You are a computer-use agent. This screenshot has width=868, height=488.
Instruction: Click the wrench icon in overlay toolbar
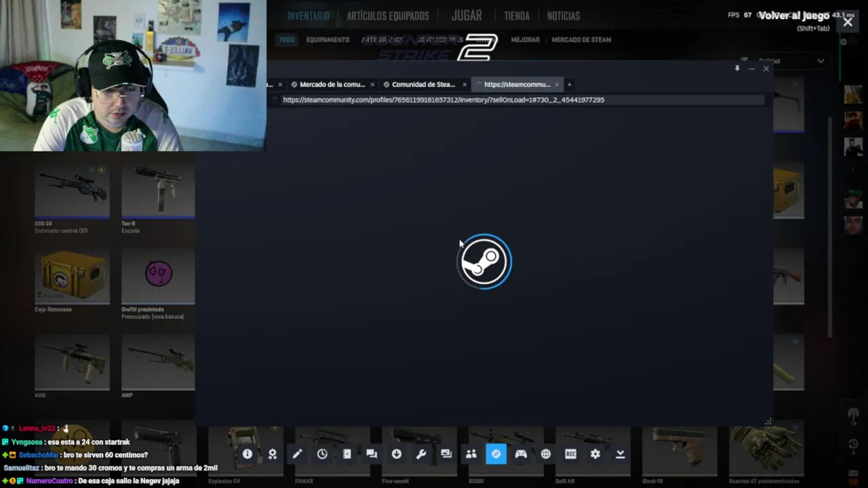421,454
